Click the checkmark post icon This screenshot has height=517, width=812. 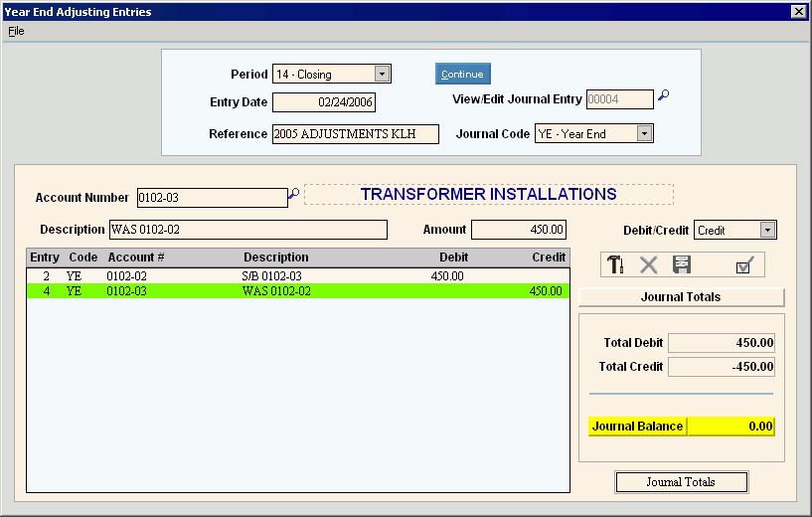pos(742,264)
